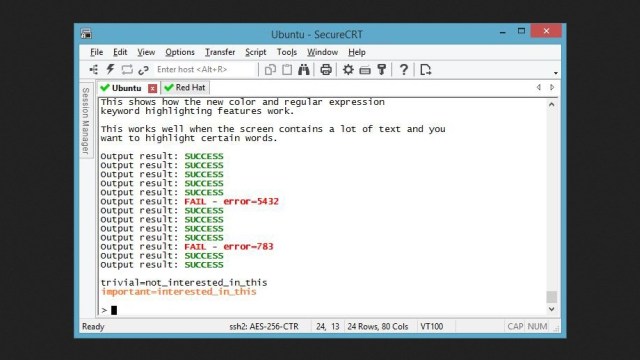Click 'ssh2: AES-256-CTR' status entry
This screenshot has width=640, height=360.
point(264,327)
